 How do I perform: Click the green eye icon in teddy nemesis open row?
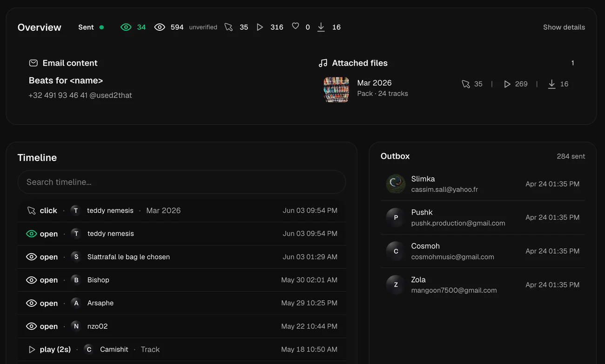tap(31, 234)
